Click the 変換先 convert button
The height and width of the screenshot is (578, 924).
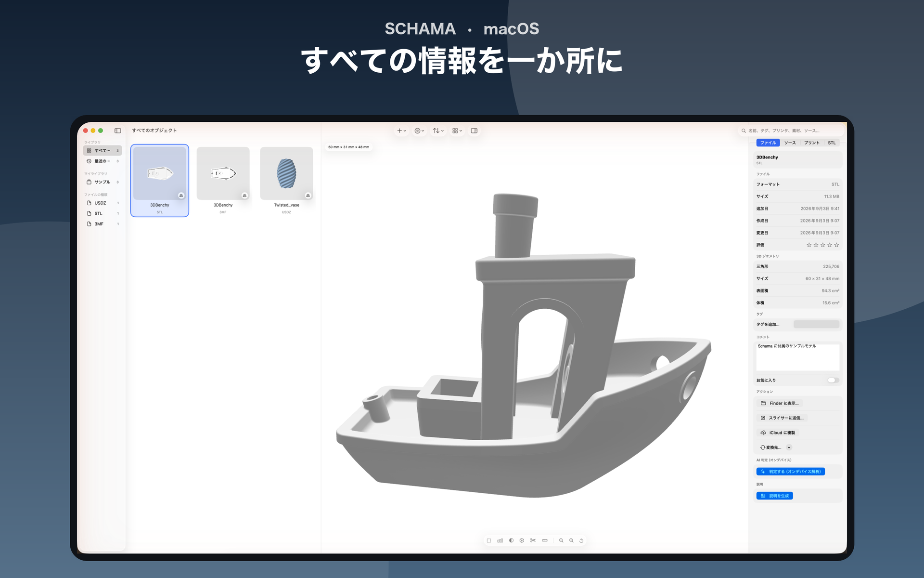coord(770,447)
